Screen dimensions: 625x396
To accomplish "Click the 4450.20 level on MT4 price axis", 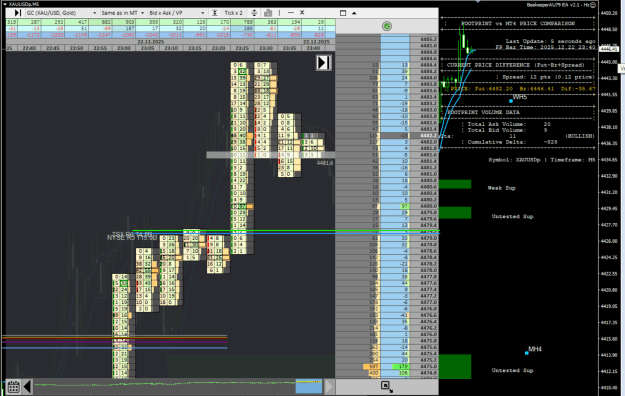I will click(609, 13).
